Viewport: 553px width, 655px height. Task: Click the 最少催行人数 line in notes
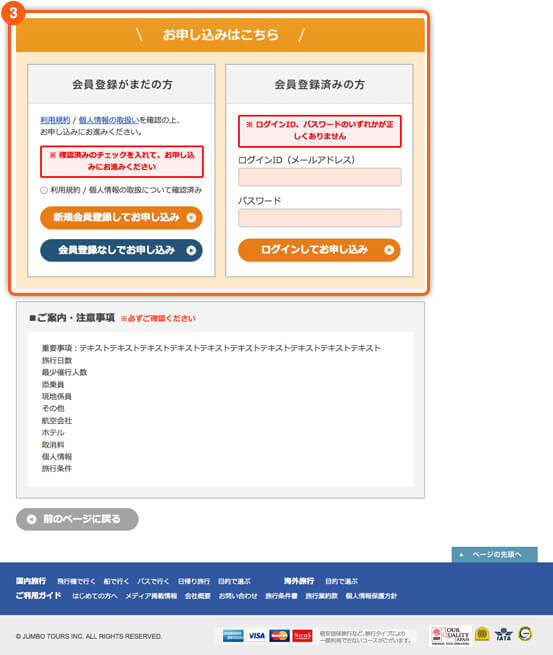[x=64, y=373]
